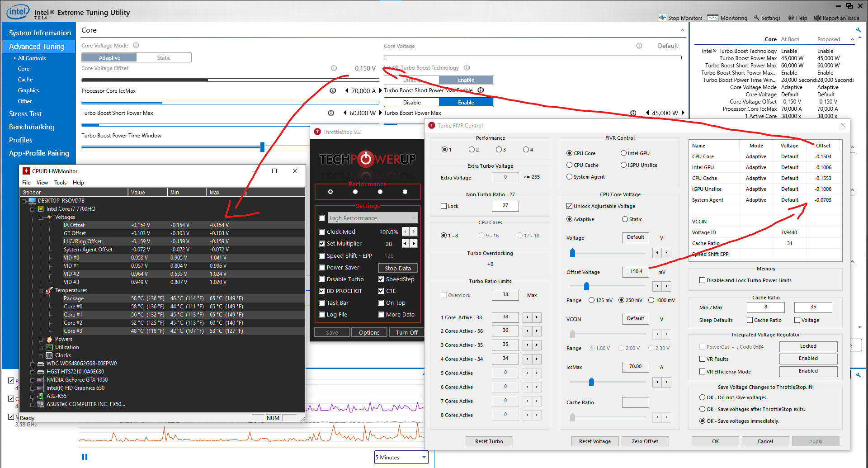Click Reset Turbo button
This screenshot has height=468, width=868.
489,441
